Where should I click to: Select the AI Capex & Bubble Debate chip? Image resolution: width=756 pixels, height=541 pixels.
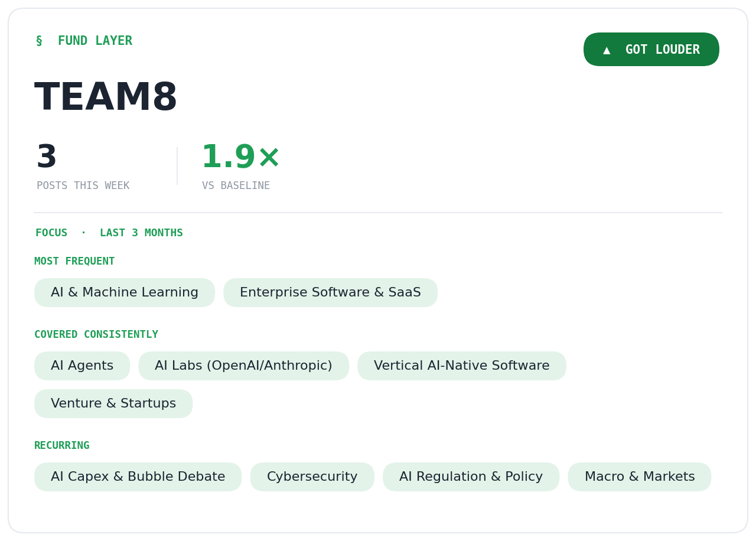click(138, 477)
